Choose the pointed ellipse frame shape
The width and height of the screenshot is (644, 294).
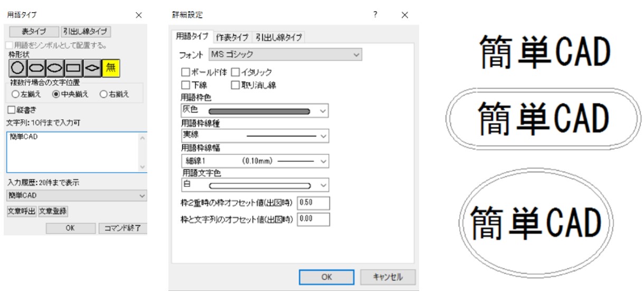(x=54, y=67)
